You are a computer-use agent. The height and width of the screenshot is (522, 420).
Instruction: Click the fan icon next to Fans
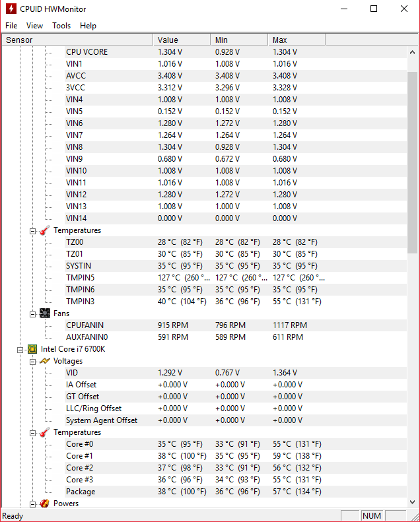point(45,313)
